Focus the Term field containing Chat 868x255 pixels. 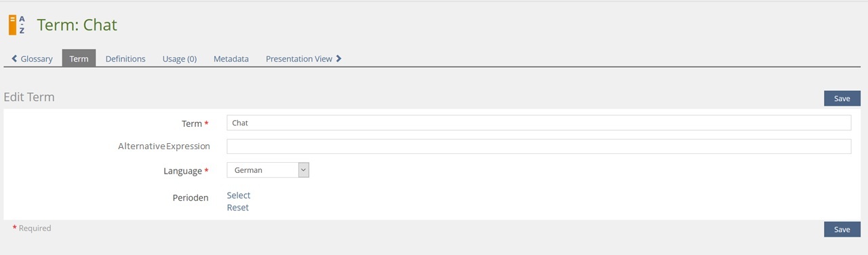click(x=538, y=123)
